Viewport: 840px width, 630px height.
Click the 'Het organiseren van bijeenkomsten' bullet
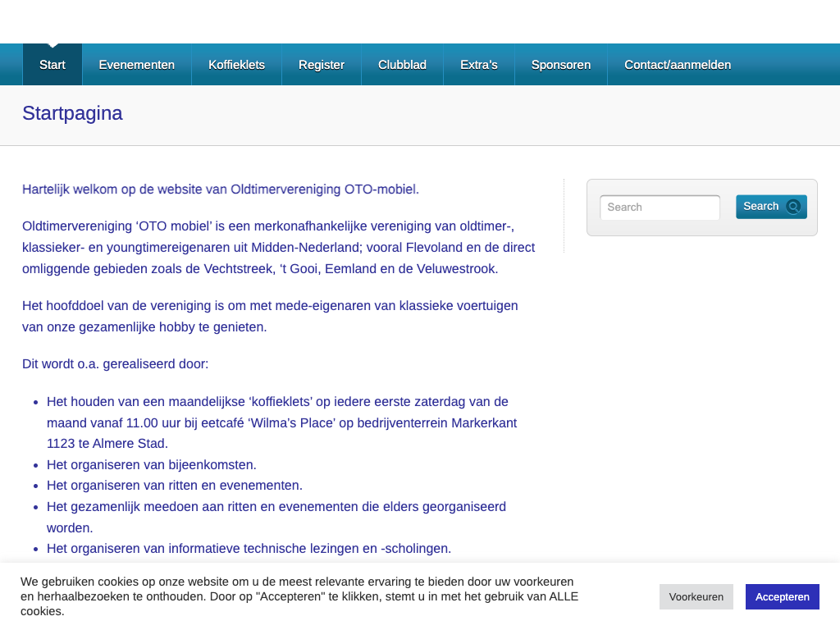coord(152,465)
